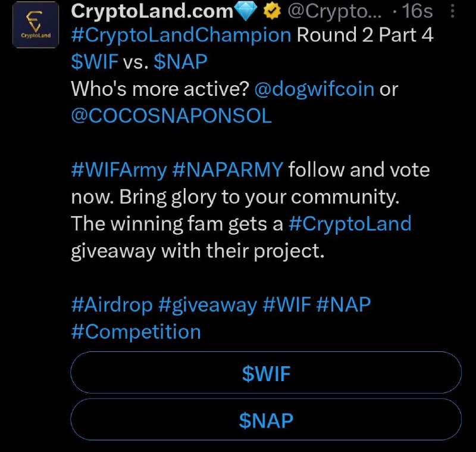Open the $NAP cashtag in tweet text
The height and width of the screenshot is (452, 476).
180,62
